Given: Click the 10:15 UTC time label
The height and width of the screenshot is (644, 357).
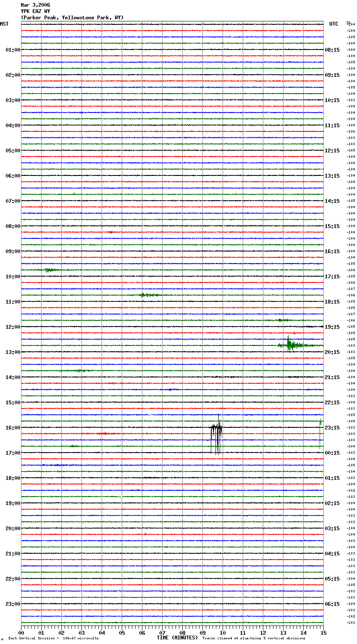Looking at the screenshot, I should click(x=332, y=100).
